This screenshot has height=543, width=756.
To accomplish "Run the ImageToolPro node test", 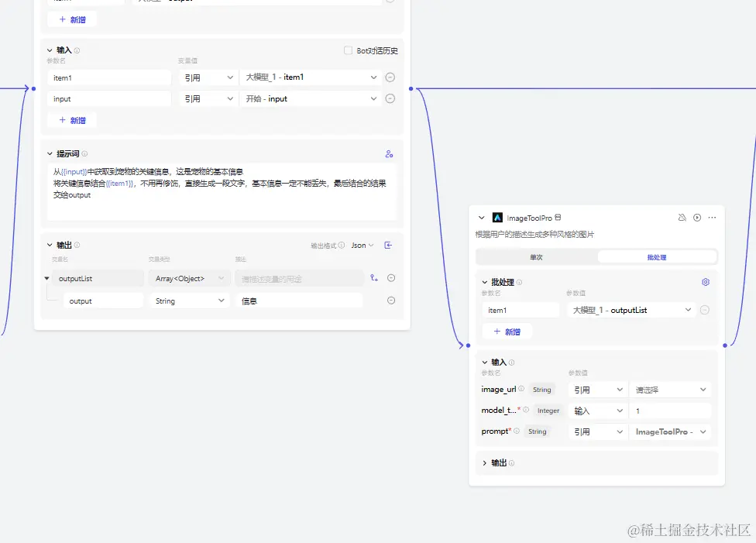I will click(x=696, y=218).
